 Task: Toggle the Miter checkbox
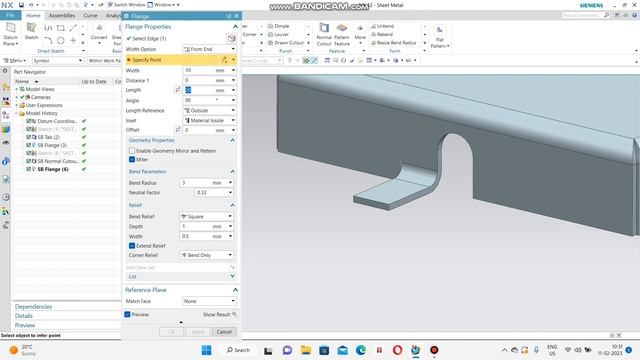[132, 159]
